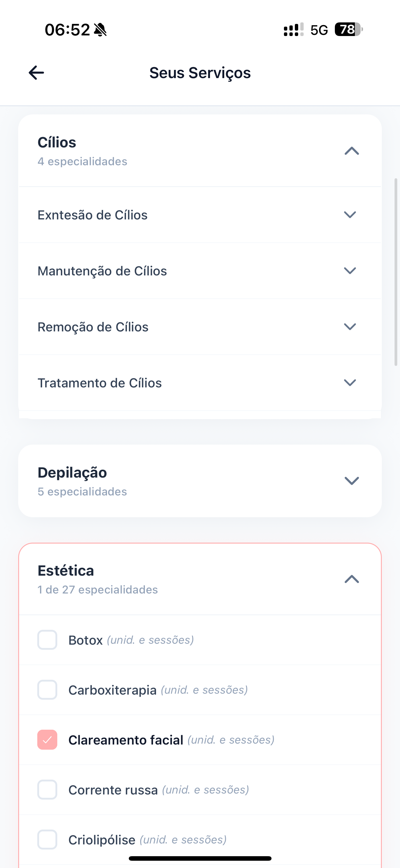
Task: Open the Depilação category header
Action: tap(200, 481)
